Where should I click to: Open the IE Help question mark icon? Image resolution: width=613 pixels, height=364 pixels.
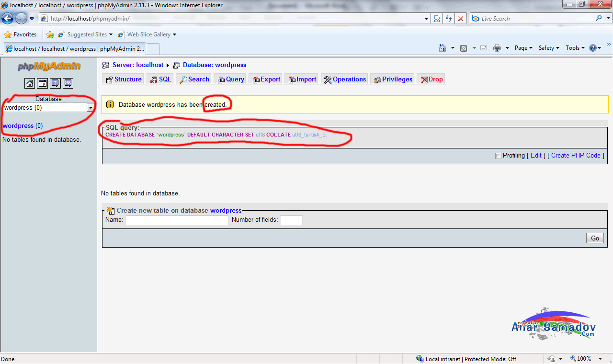pyautogui.click(x=593, y=48)
